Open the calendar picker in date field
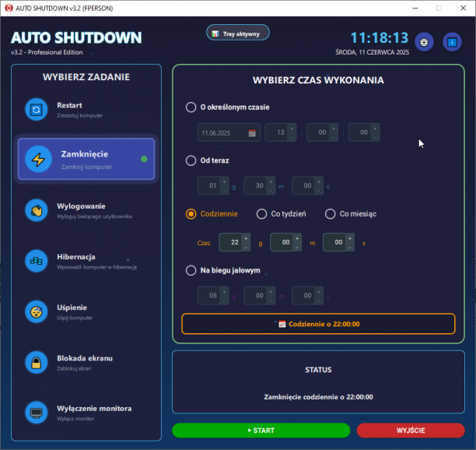476x450 pixels. tap(252, 133)
